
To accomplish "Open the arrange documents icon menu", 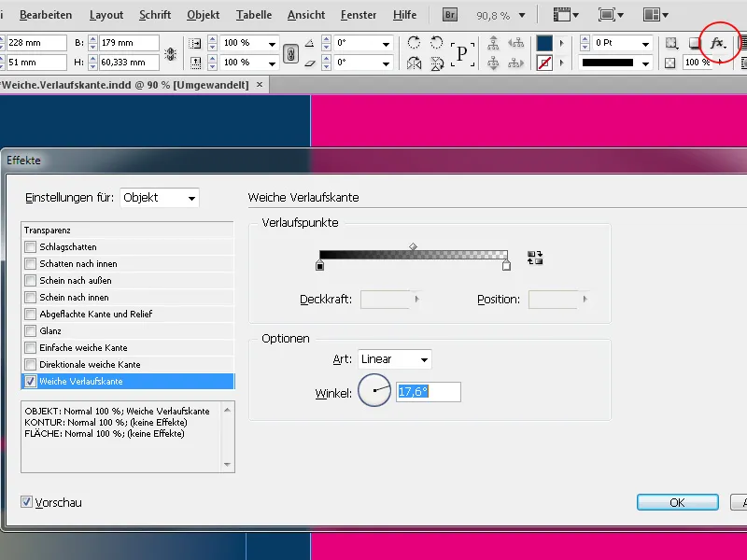I will click(655, 15).
